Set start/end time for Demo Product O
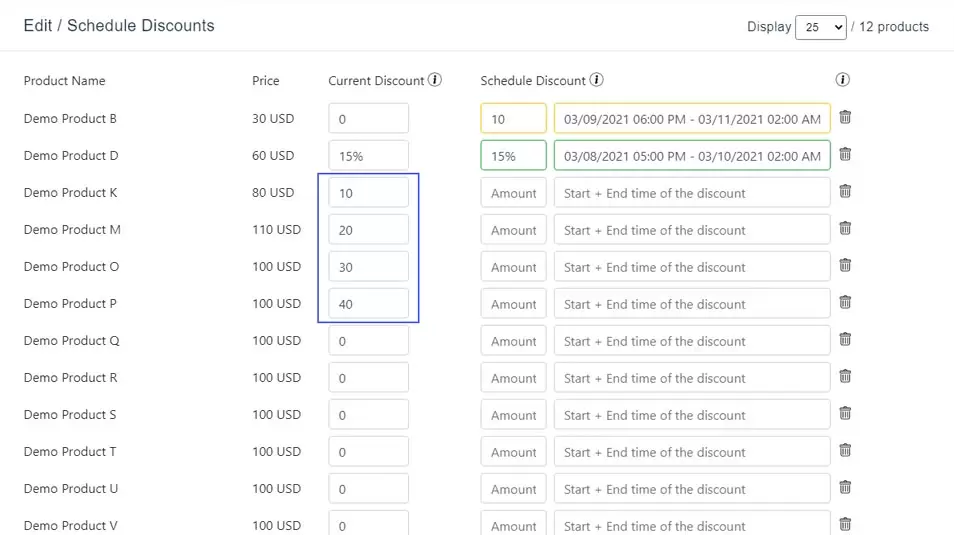 point(692,267)
